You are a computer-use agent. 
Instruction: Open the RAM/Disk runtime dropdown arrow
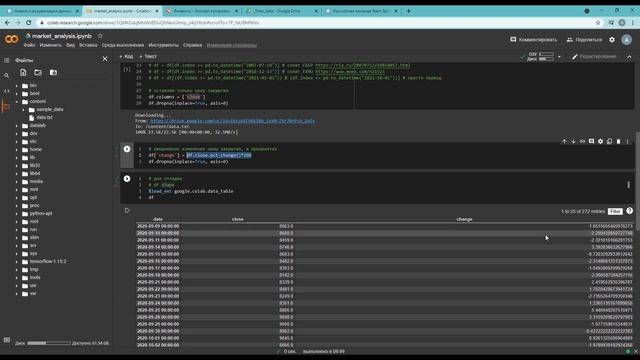[559, 57]
